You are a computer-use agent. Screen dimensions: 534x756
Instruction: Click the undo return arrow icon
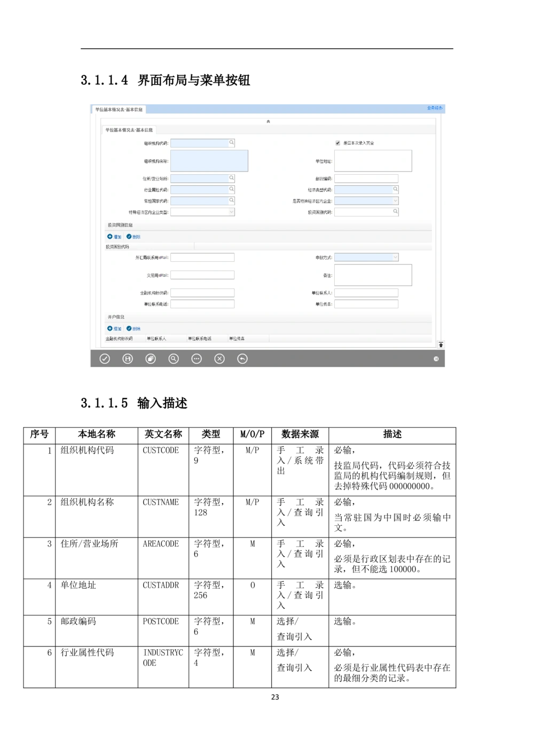[x=242, y=358]
